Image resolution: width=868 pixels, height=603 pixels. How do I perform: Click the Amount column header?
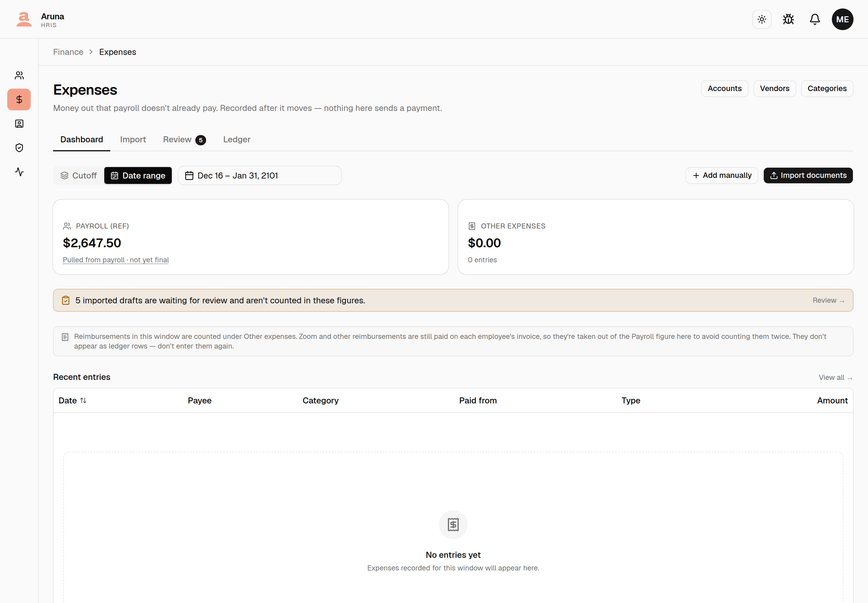click(832, 400)
